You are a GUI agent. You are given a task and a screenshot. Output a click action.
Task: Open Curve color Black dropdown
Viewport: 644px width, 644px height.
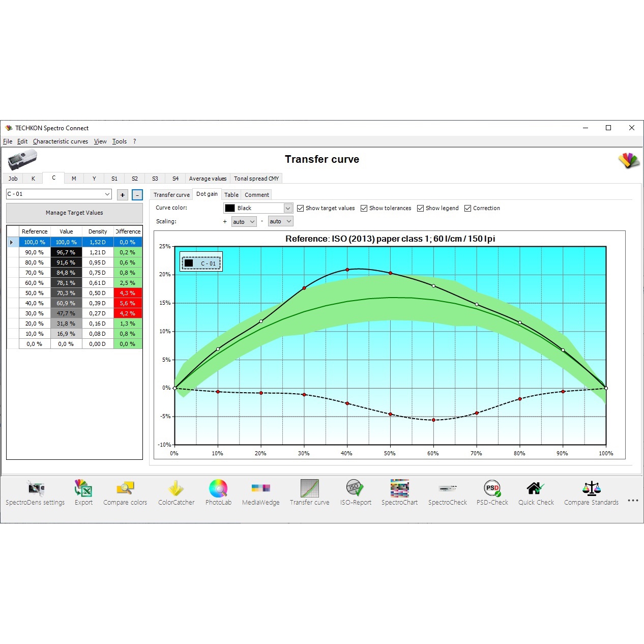258,208
